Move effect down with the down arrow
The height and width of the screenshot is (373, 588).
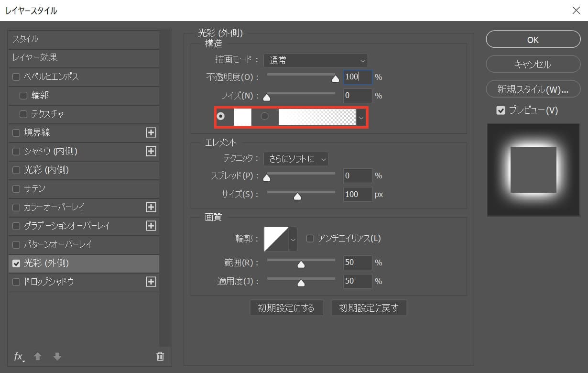[x=57, y=356]
